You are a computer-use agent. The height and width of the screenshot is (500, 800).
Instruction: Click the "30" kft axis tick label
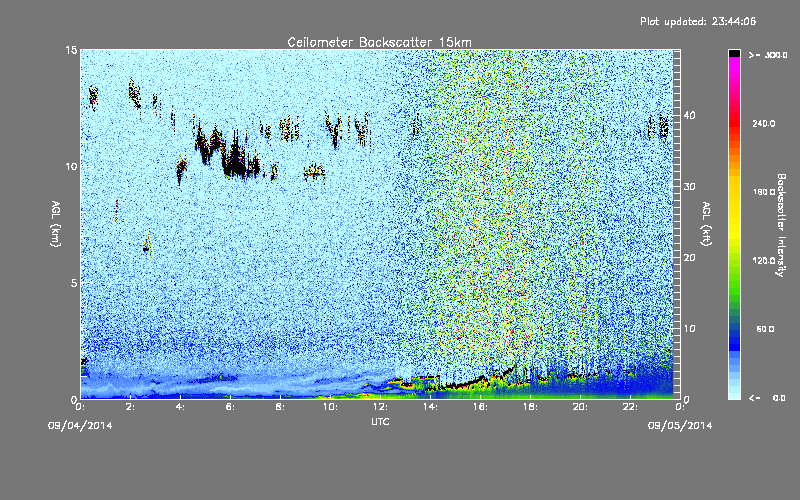coord(689,186)
